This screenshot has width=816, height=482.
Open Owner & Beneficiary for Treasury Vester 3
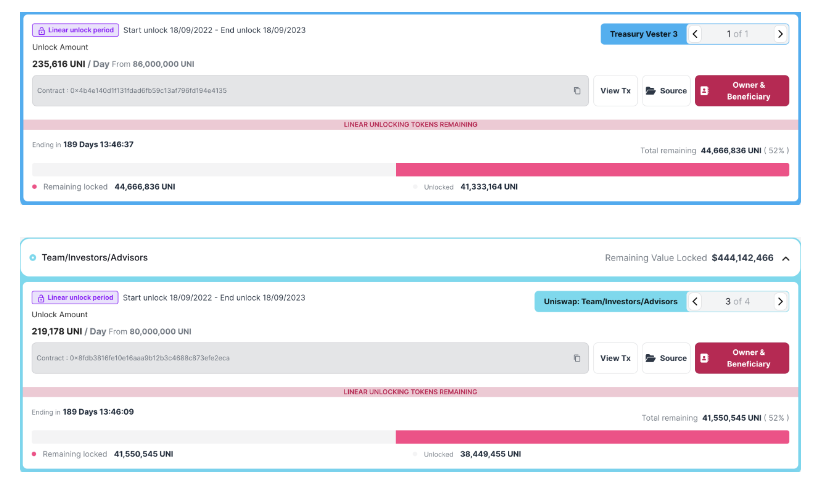742,91
